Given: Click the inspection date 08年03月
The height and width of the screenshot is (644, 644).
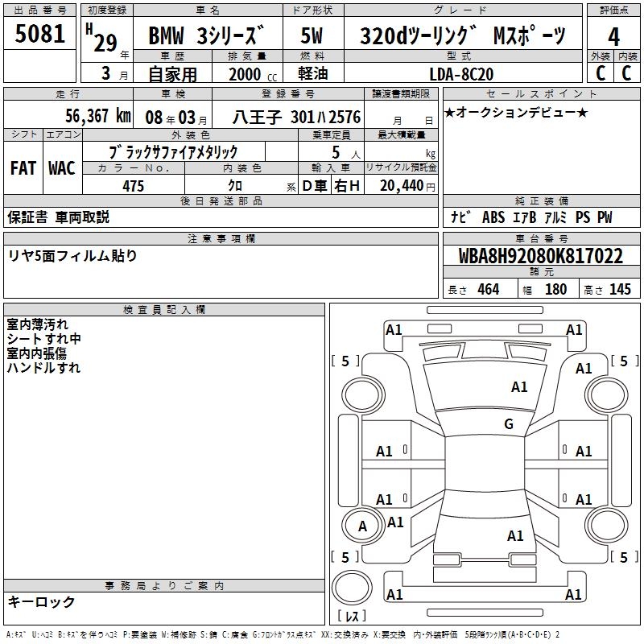Looking at the screenshot, I should click(176, 118).
